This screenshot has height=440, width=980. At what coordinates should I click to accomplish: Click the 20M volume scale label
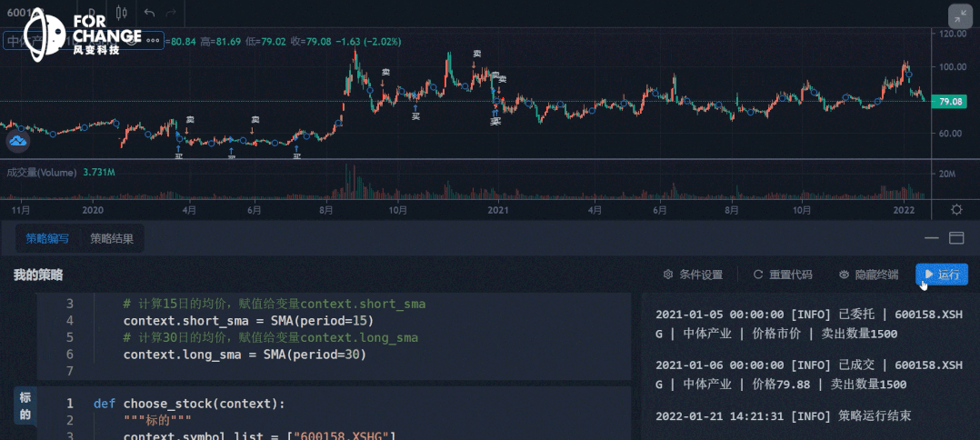(x=947, y=175)
